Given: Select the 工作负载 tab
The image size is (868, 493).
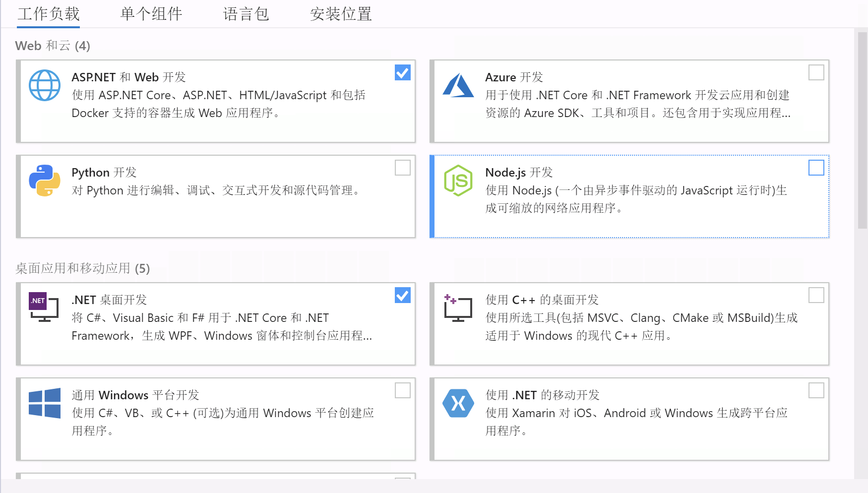Looking at the screenshot, I should click(49, 14).
